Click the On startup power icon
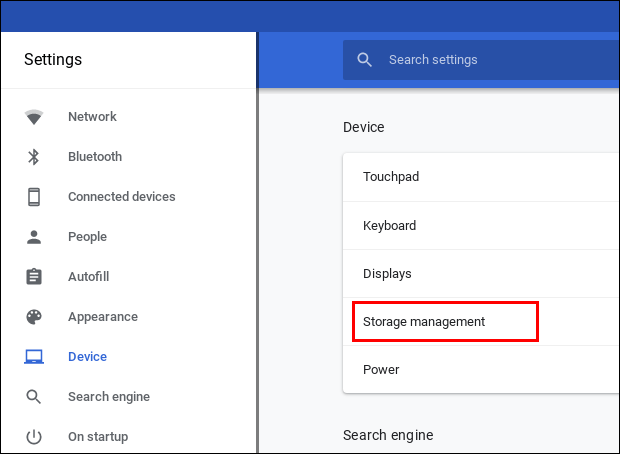Screen dimensions: 620x454 [x=34, y=437]
